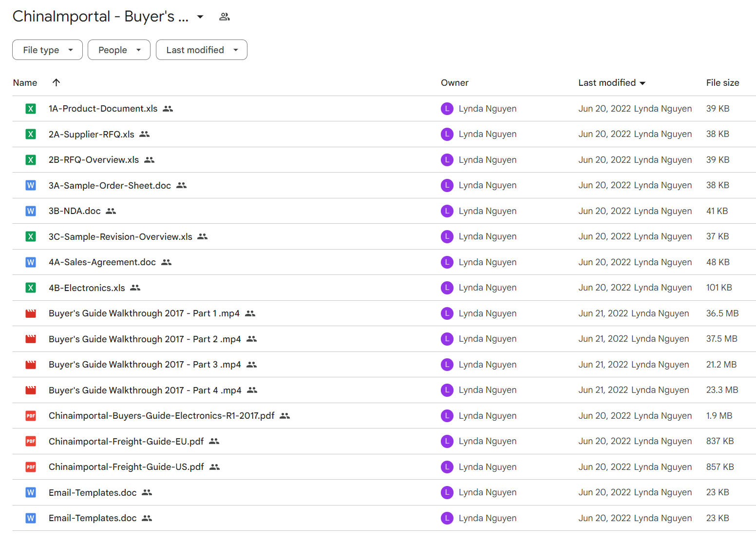
Task: Click the Word icon for 3B-NDA.doc
Action: tap(31, 211)
